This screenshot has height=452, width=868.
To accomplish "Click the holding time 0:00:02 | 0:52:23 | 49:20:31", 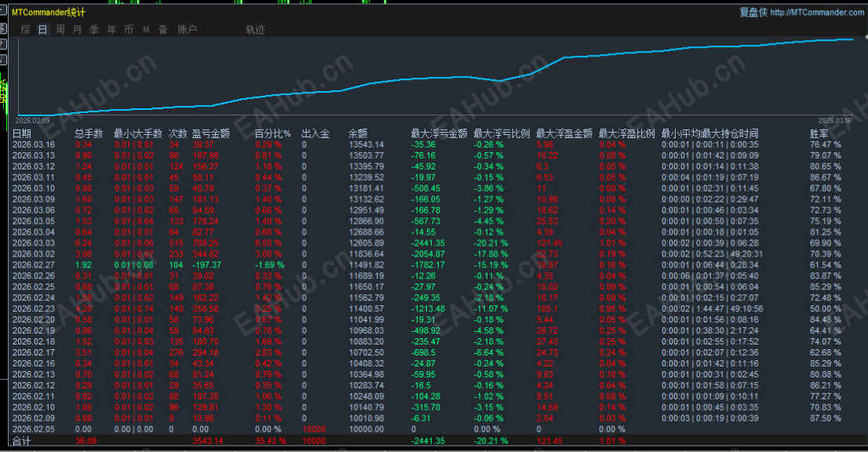I will (x=712, y=254).
